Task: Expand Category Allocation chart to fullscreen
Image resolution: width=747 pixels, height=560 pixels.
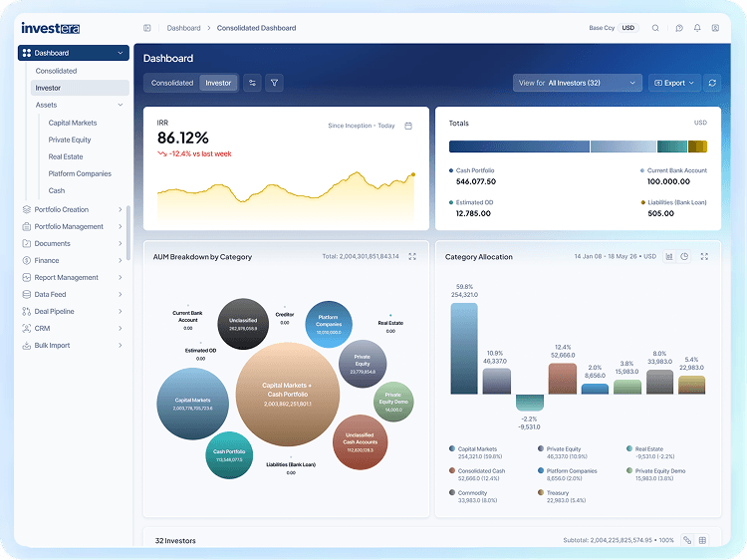Action: pyautogui.click(x=704, y=256)
